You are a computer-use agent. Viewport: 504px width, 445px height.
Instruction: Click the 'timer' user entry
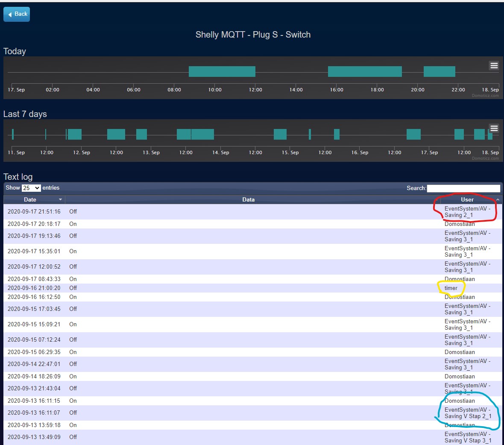pos(451,288)
